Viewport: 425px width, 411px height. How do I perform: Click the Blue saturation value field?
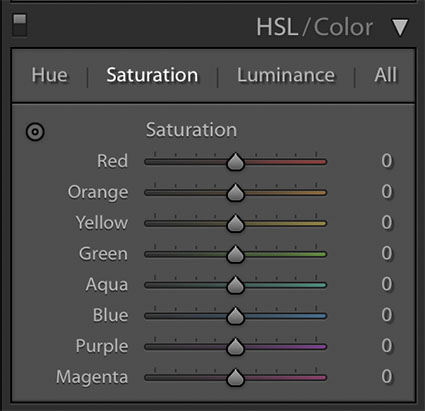[387, 315]
